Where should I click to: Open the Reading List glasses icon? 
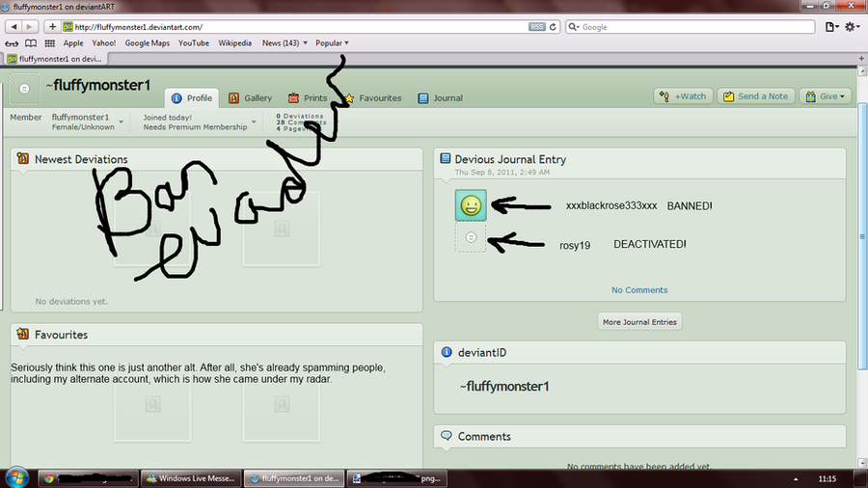12,43
